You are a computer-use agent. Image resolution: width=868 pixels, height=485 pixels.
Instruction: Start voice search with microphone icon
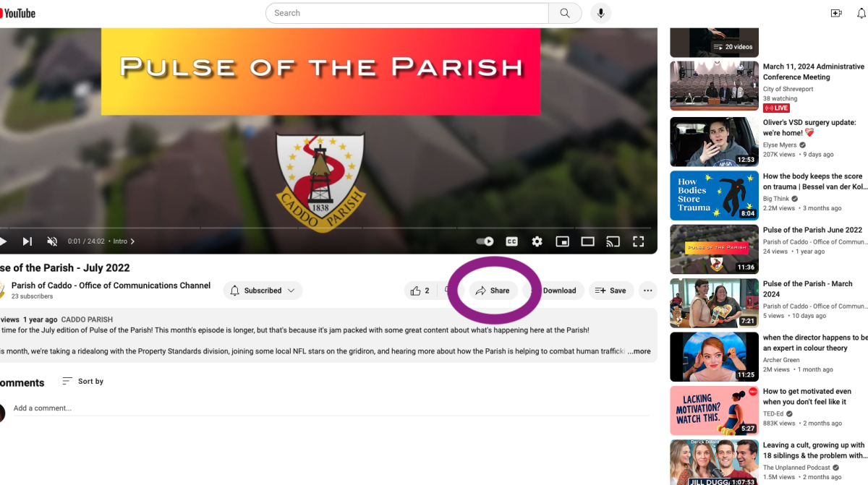coord(600,13)
